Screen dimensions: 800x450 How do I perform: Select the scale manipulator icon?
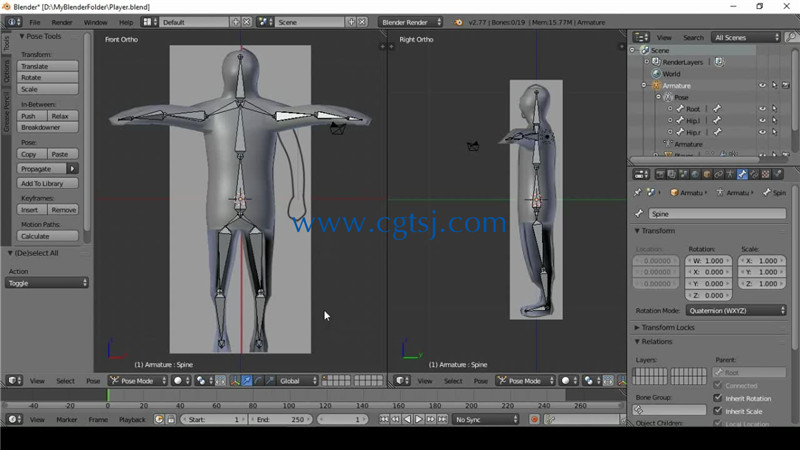[270, 381]
